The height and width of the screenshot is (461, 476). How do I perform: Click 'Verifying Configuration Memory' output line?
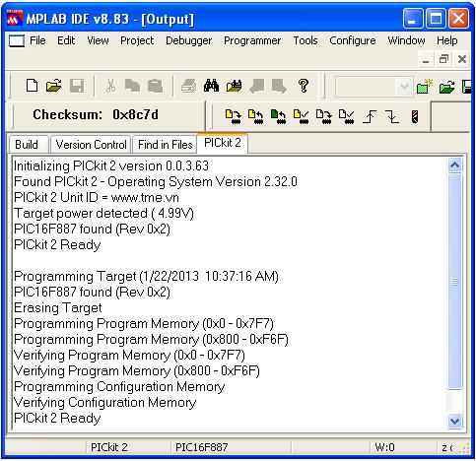point(105,403)
